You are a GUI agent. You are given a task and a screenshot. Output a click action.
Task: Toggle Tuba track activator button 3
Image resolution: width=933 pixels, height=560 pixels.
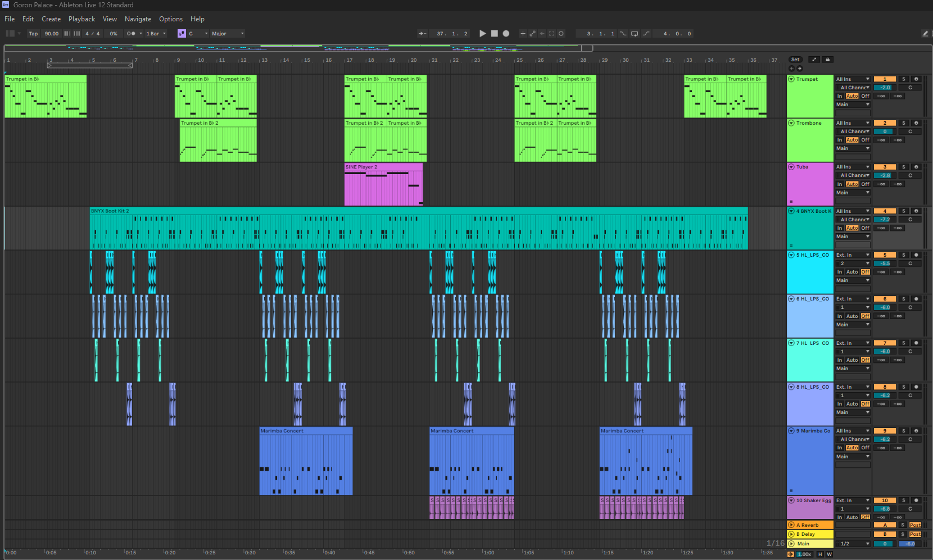point(885,167)
